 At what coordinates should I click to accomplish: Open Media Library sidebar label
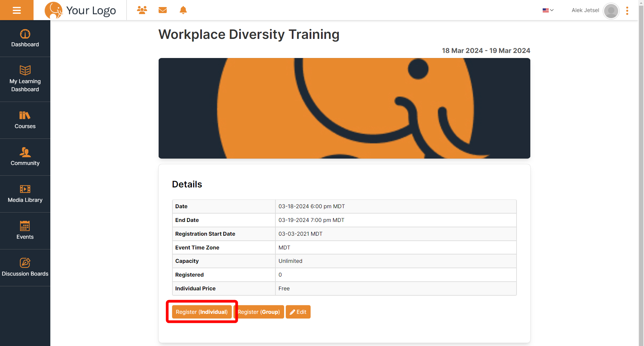[25, 200]
